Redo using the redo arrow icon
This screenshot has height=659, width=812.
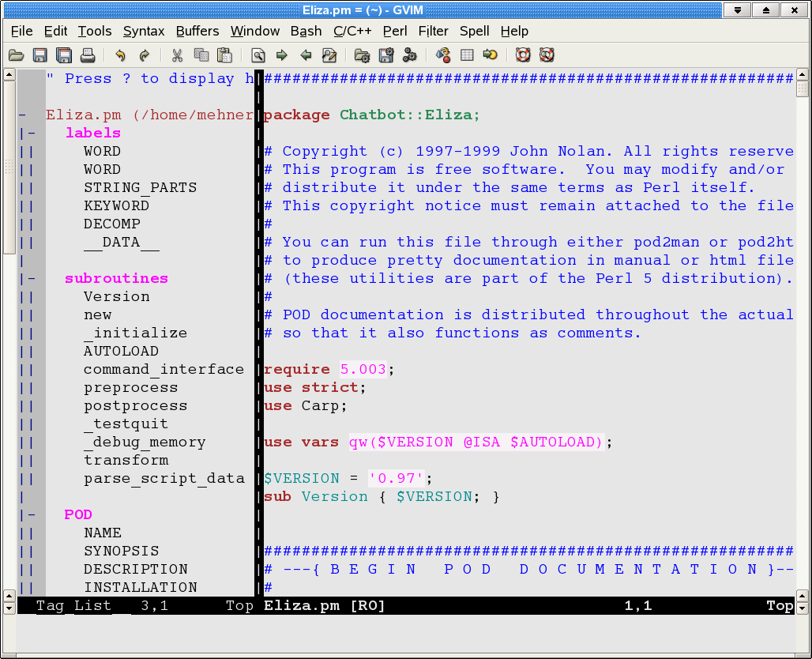click(144, 55)
